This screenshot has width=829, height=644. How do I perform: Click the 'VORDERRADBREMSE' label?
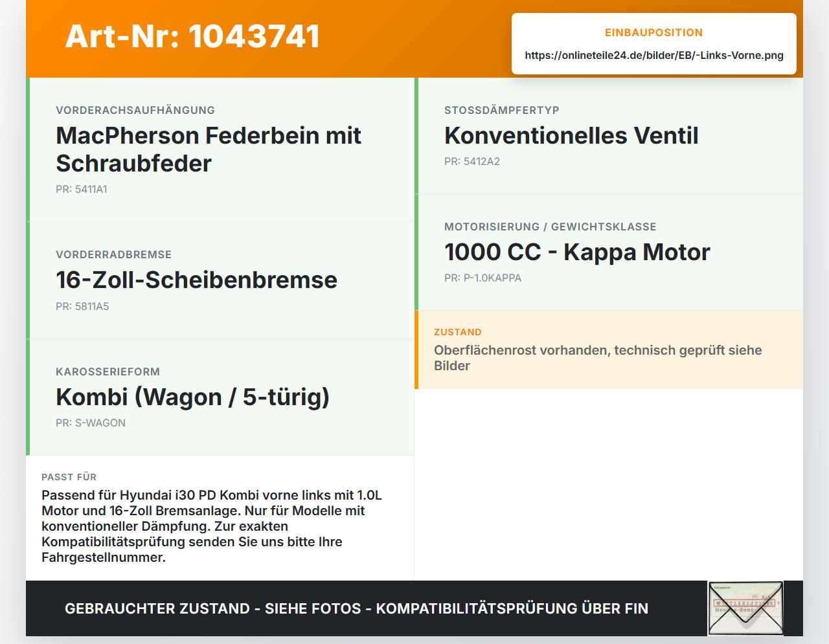(x=114, y=254)
